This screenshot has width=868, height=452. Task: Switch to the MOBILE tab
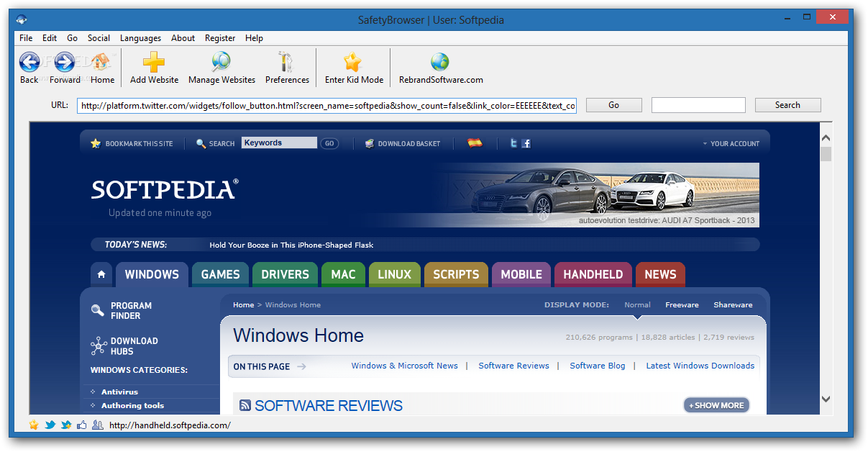[521, 274]
